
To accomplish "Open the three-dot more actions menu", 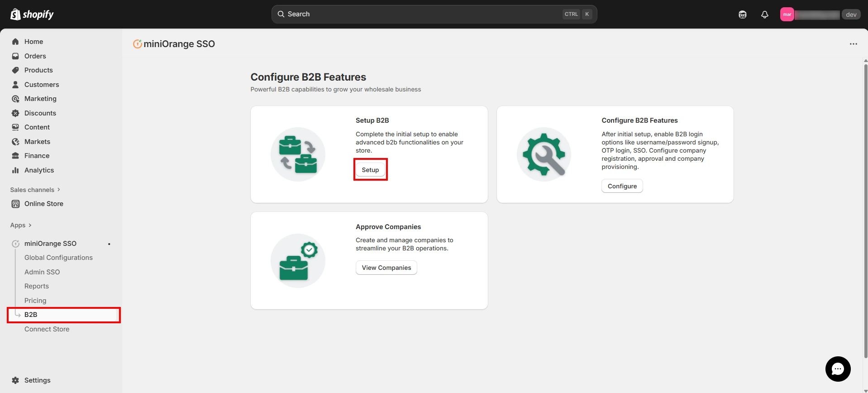I will tap(853, 44).
